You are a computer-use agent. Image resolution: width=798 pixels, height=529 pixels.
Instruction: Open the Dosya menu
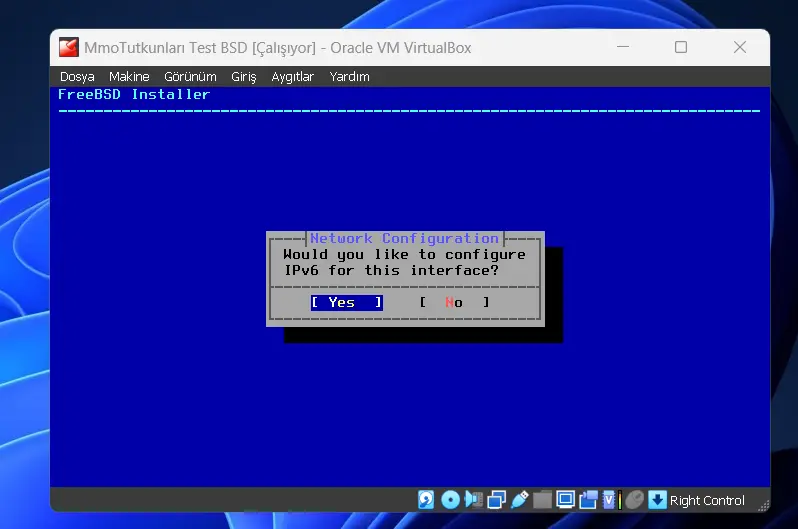tap(77, 77)
